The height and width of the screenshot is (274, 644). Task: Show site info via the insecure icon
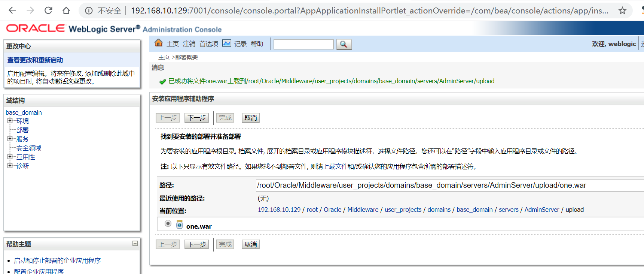click(89, 11)
